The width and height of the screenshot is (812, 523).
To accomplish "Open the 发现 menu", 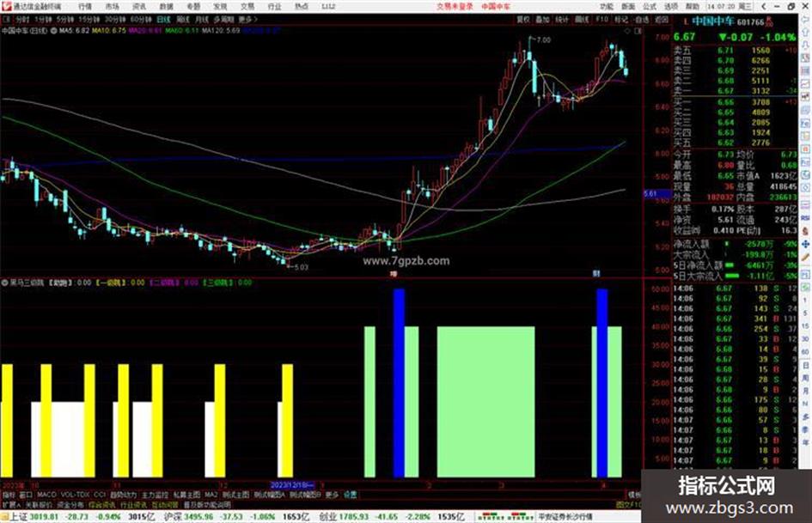I will click(220, 6).
